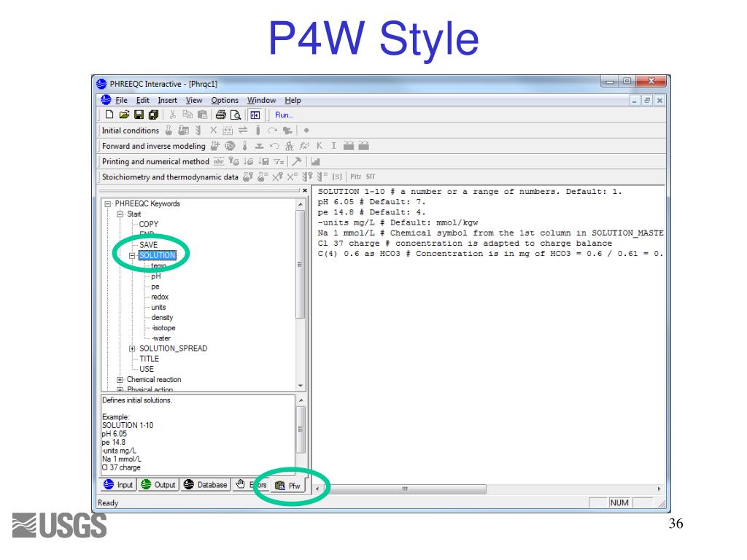Screen dimensions: 747x560
Task: Select the units item under SOLUTION
Action: (158, 308)
